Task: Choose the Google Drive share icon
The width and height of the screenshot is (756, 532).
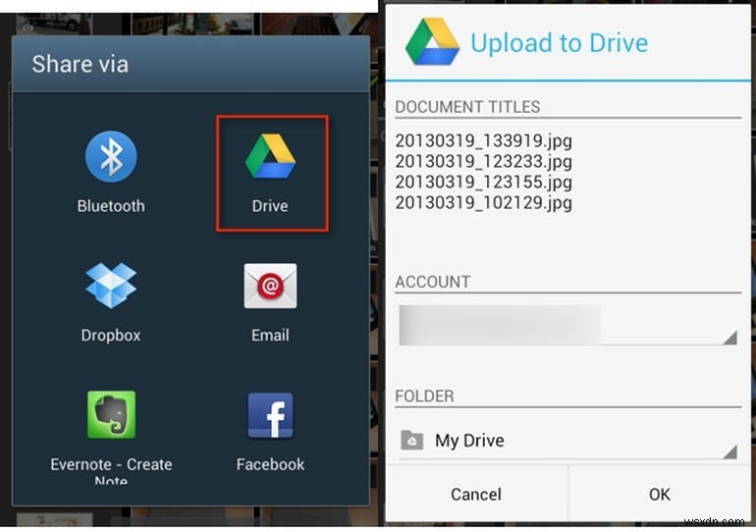Action: pos(270,157)
